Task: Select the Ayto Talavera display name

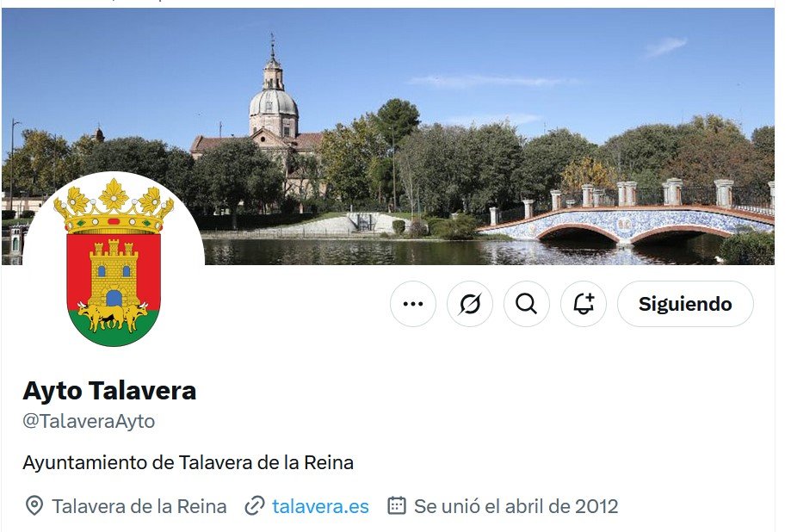Action: (109, 391)
